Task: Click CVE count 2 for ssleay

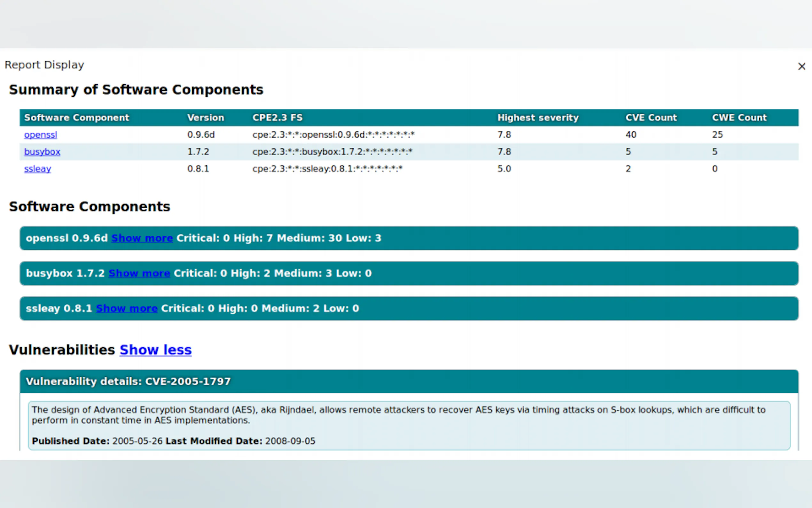Action: (628, 169)
